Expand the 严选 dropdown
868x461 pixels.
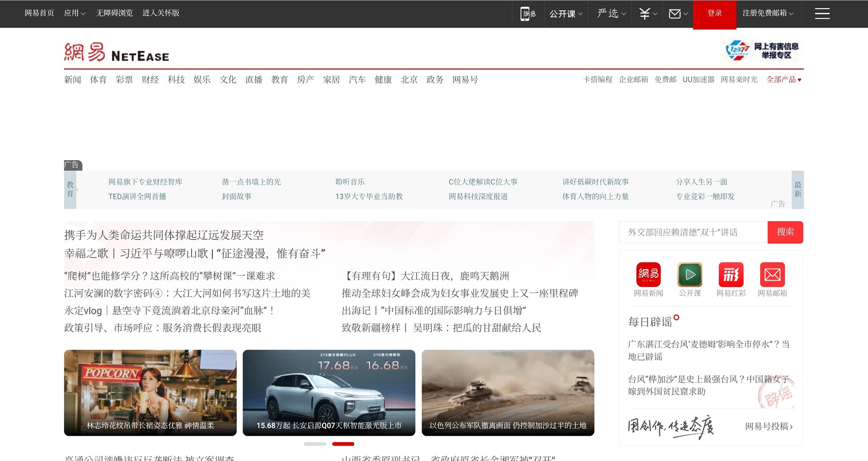pyautogui.click(x=611, y=14)
